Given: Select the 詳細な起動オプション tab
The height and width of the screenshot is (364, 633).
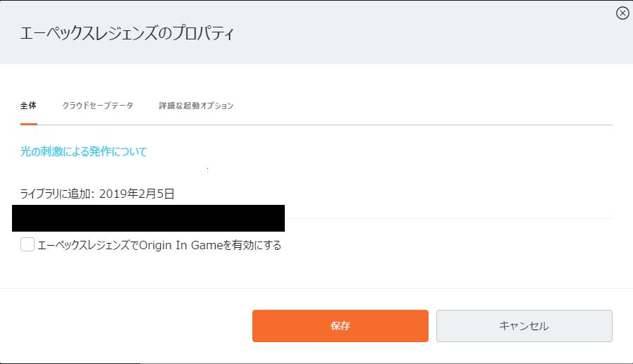Looking at the screenshot, I should point(196,106).
